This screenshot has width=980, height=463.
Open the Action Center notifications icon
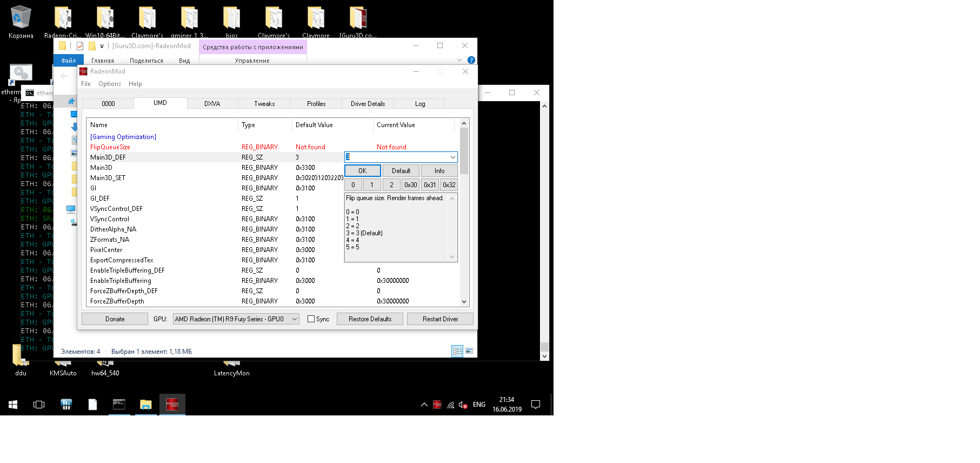pyautogui.click(x=536, y=405)
